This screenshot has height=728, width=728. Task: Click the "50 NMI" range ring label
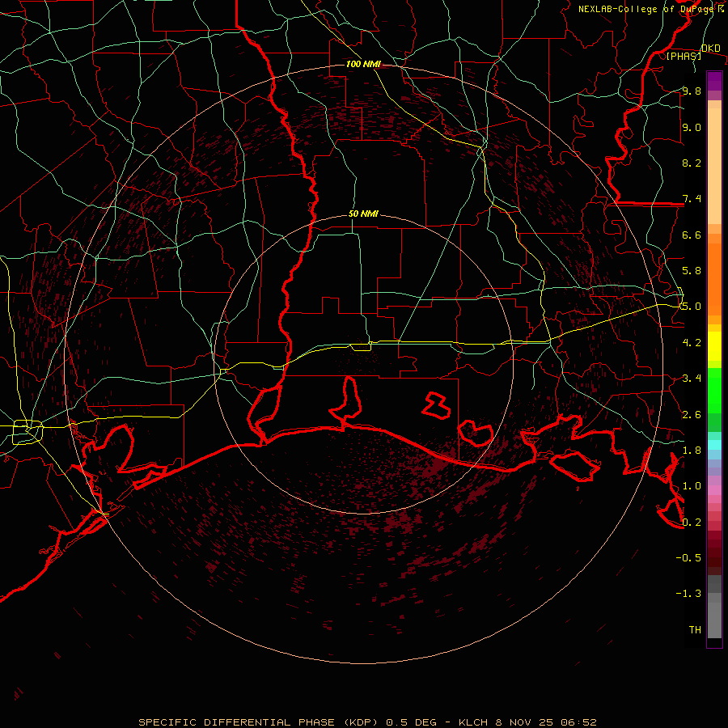363,214
